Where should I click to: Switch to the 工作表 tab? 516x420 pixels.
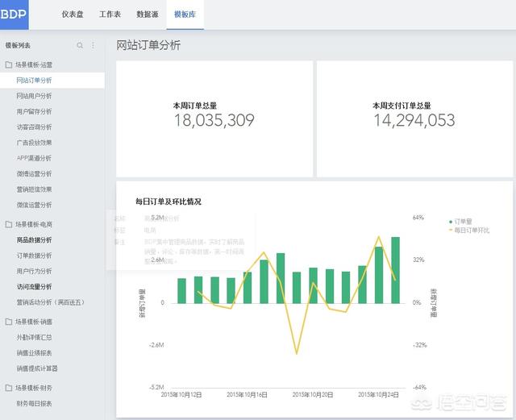click(110, 15)
